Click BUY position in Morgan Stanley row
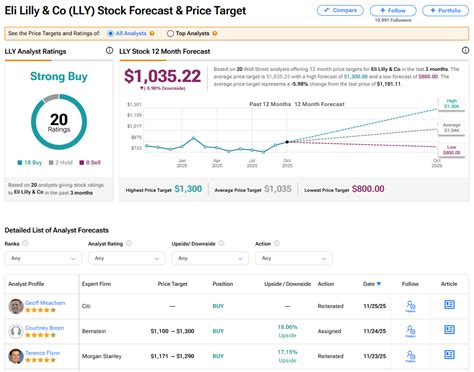This screenshot has height=372, width=474. [x=218, y=356]
